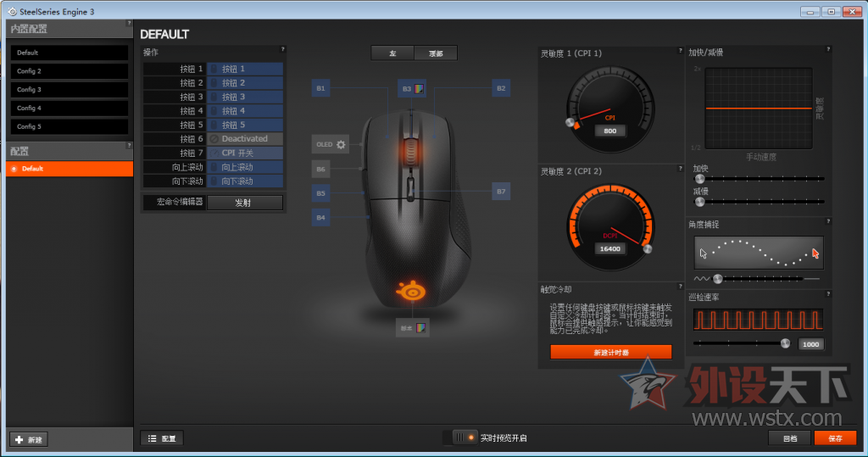This screenshot has width=868, height=457.
Task: Click the 回档 revert button
Action: point(790,438)
